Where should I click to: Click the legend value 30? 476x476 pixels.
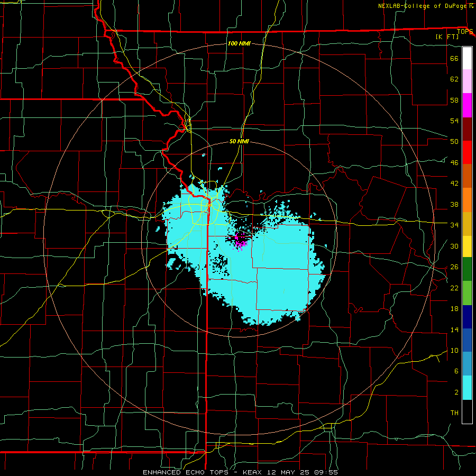click(454, 246)
